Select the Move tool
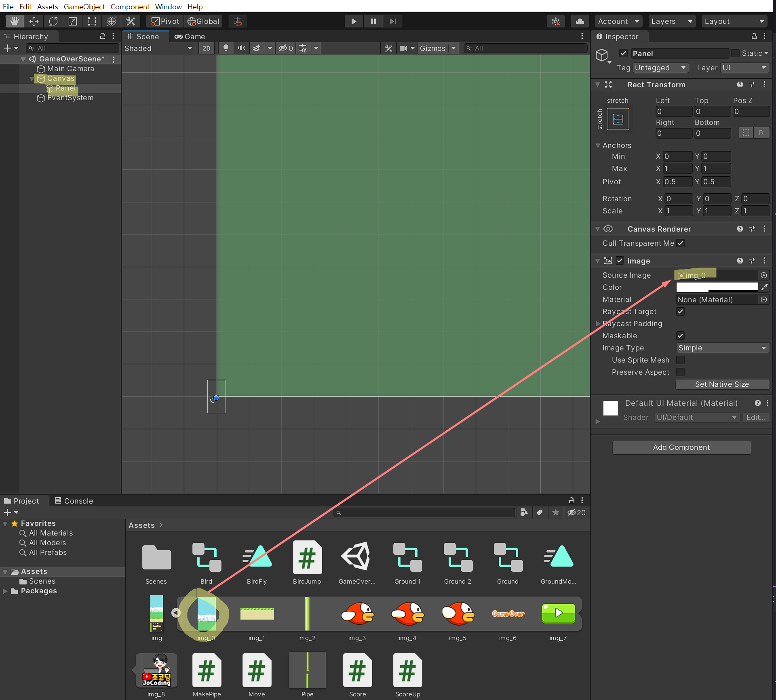This screenshot has height=700, width=776. 34,21
